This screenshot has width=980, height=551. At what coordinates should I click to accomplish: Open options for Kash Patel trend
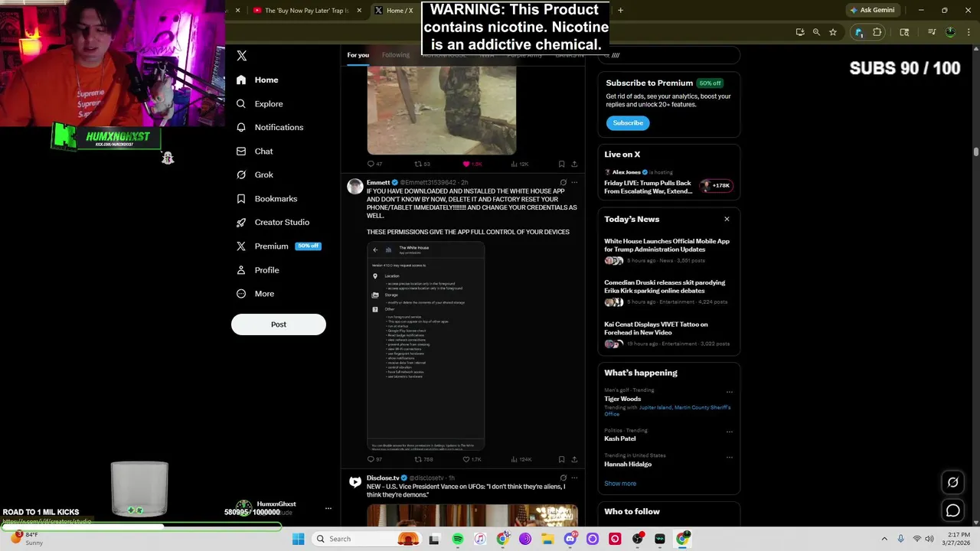(x=729, y=432)
